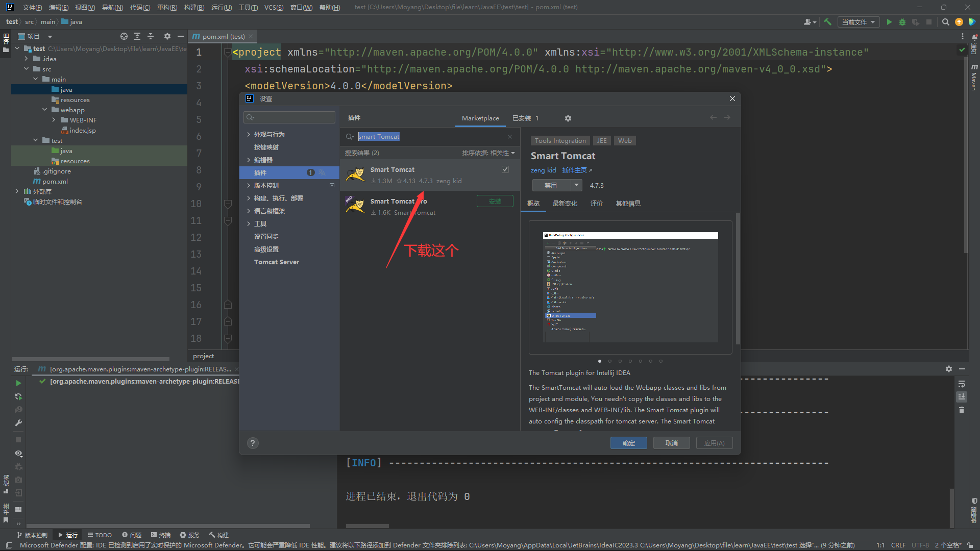The width and height of the screenshot is (980, 551).
Task: Open What's New tab of plugin
Action: [565, 203]
